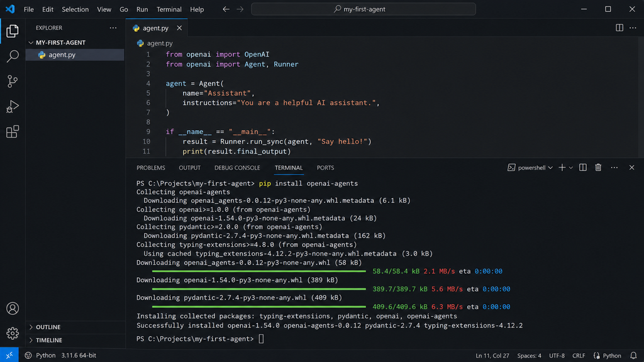The height and width of the screenshot is (362, 644).
Task: Select the TERMINAL panel tab
Action: point(289,168)
